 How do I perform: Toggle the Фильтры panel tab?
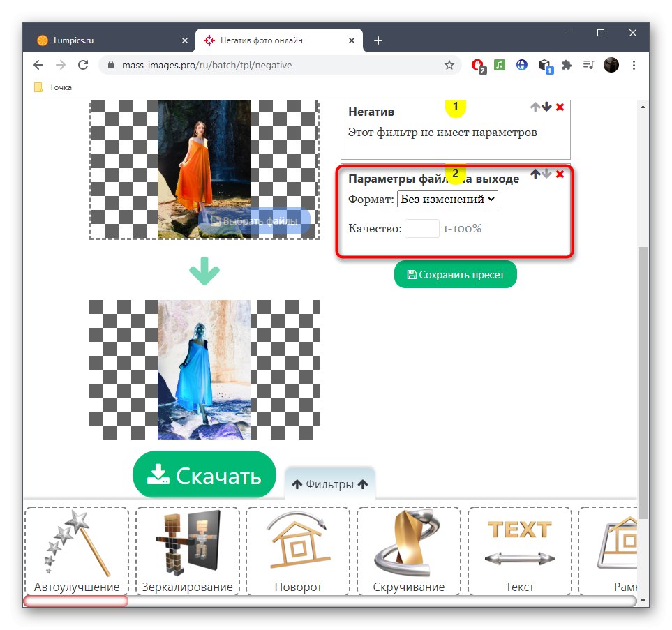pos(330,484)
